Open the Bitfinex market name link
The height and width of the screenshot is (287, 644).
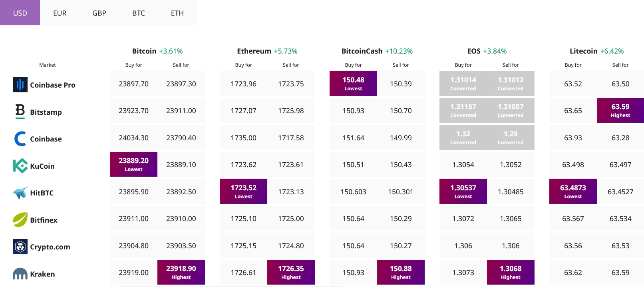click(44, 220)
